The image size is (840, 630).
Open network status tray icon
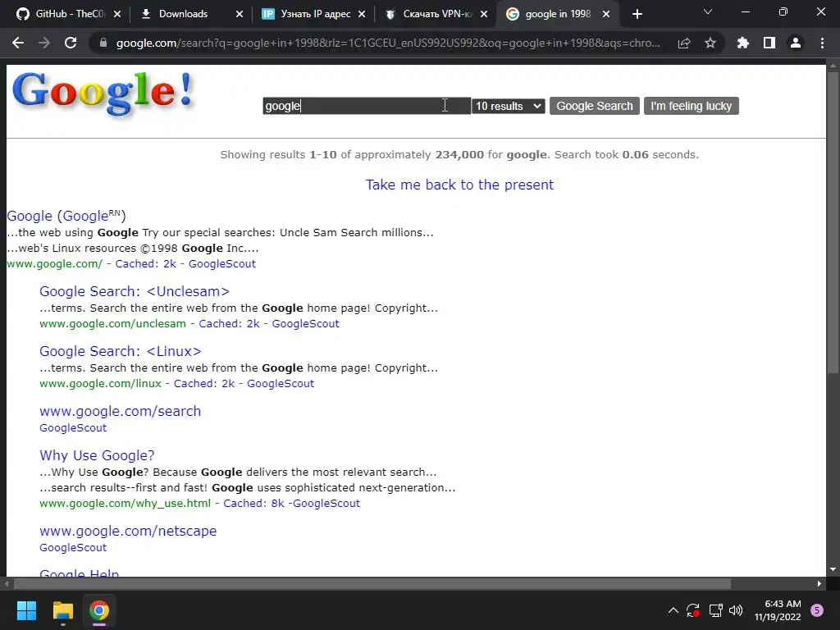[x=715, y=610]
